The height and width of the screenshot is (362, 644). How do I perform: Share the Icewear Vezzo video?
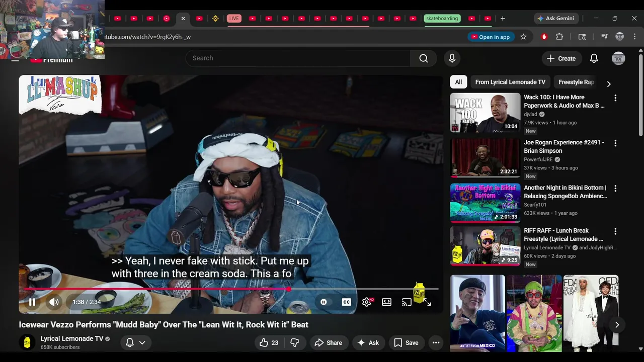pyautogui.click(x=328, y=343)
